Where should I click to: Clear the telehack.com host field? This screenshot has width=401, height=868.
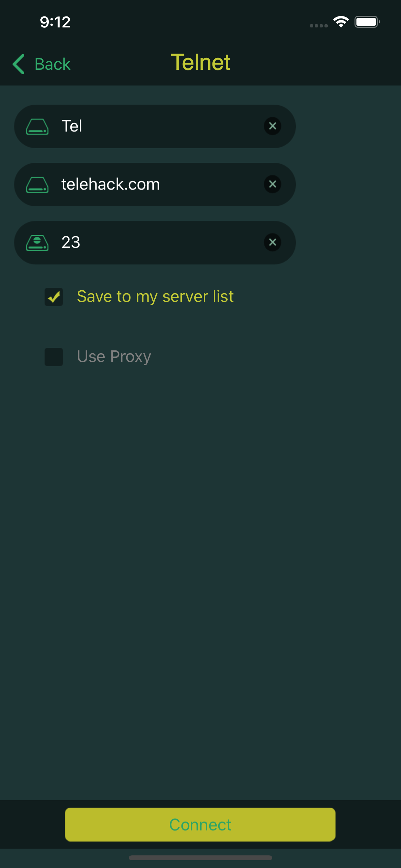272,184
